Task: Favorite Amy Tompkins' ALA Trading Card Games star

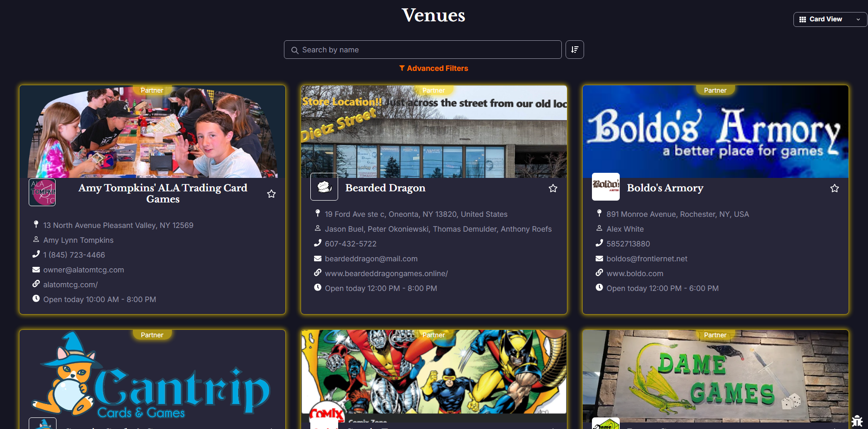Action: (271, 194)
